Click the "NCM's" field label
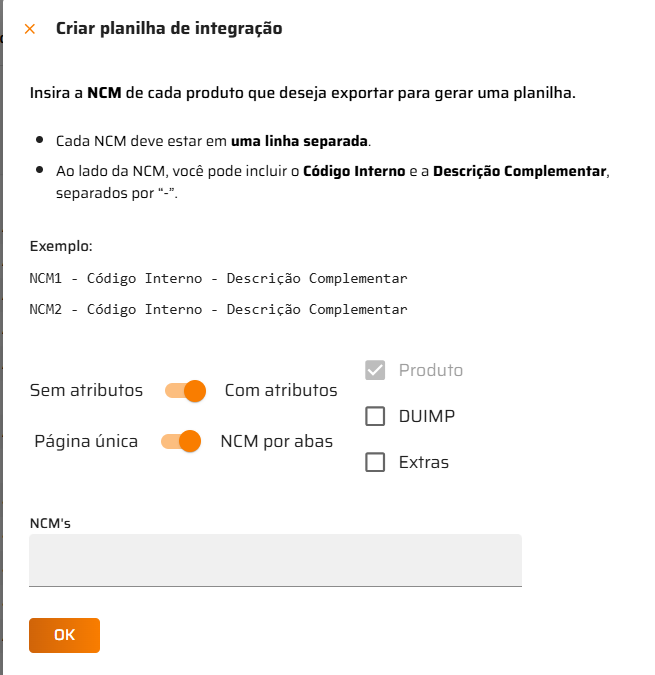The height and width of the screenshot is (675, 655). [50, 522]
